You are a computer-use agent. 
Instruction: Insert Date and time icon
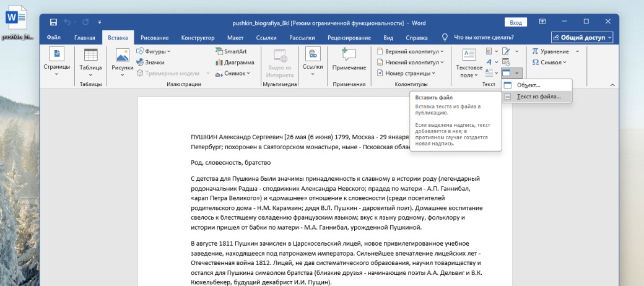pyautogui.click(x=507, y=62)
